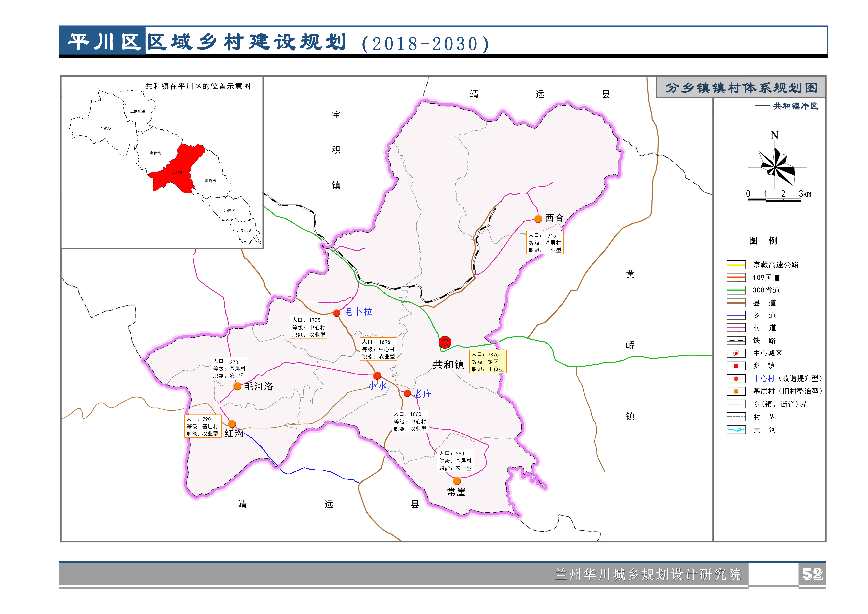Click 宝积镇 label in inset map
Viewport: 868px width, 614px height.
(155, 153)
